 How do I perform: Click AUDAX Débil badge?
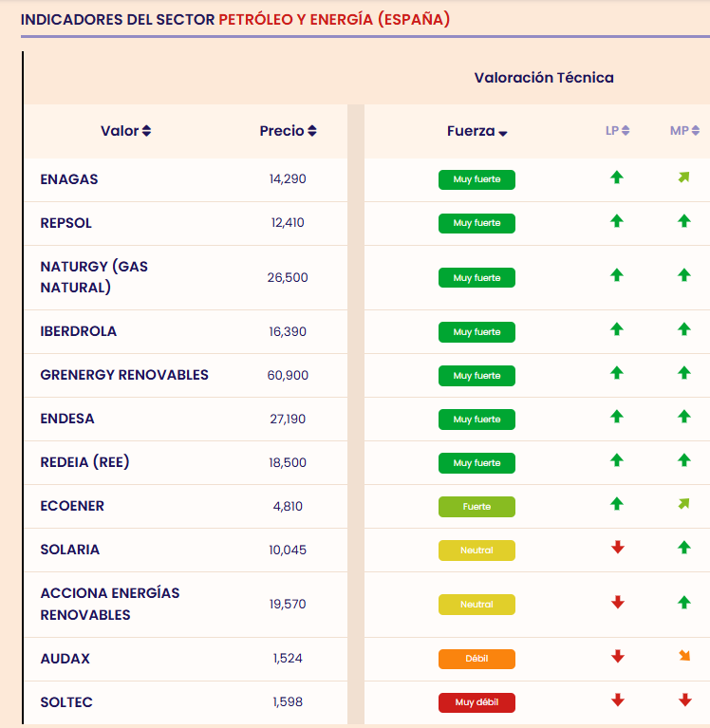[476, 659]
